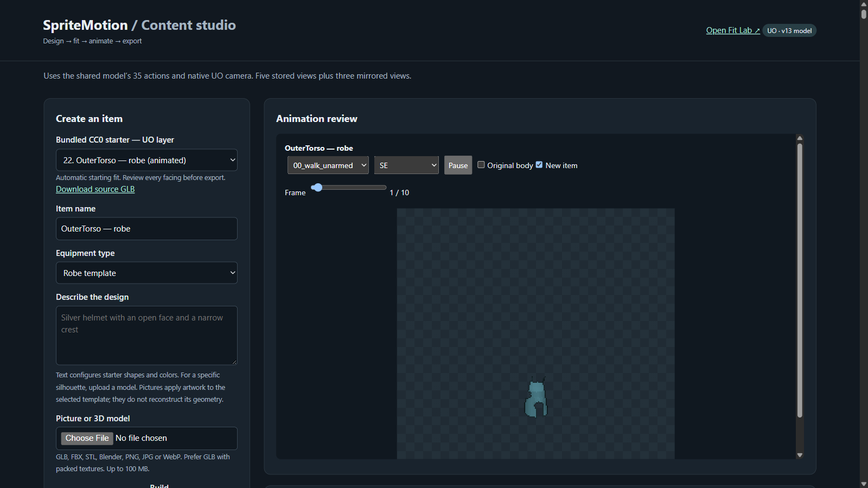
Task: Click the SpriteMotion title
Action: pyautogui.click(x=85, y=25)
